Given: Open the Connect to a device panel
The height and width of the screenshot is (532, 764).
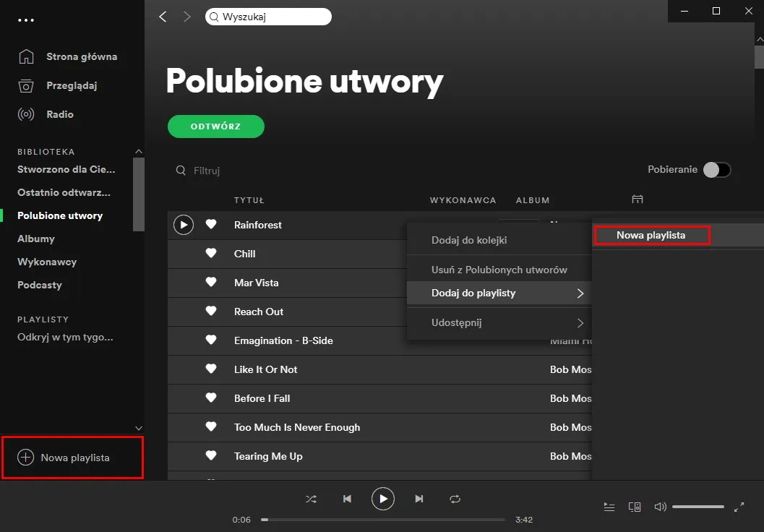Looking at the screenshot, I should click(635, 507).
